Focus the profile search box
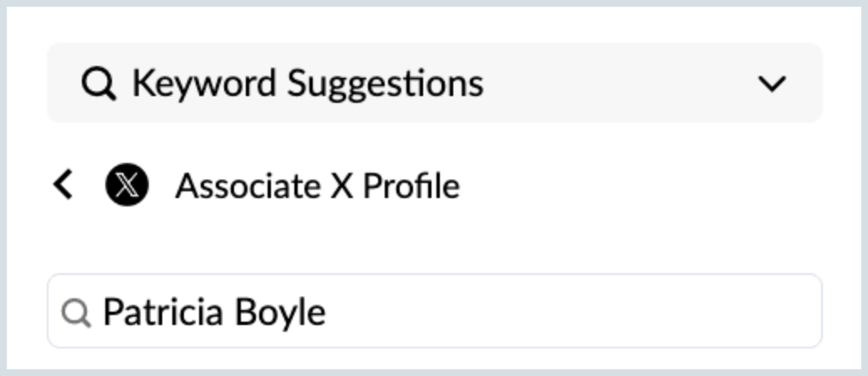The height and width of the screenshot is (376, 868). (x=435, y=312)
